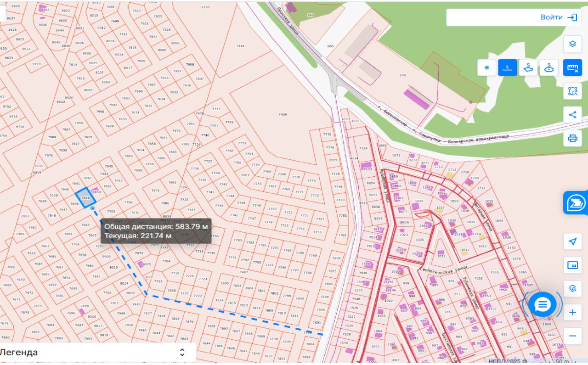Click the Войти login button
Screen dimensions: 588x365
tap(559, 17)
